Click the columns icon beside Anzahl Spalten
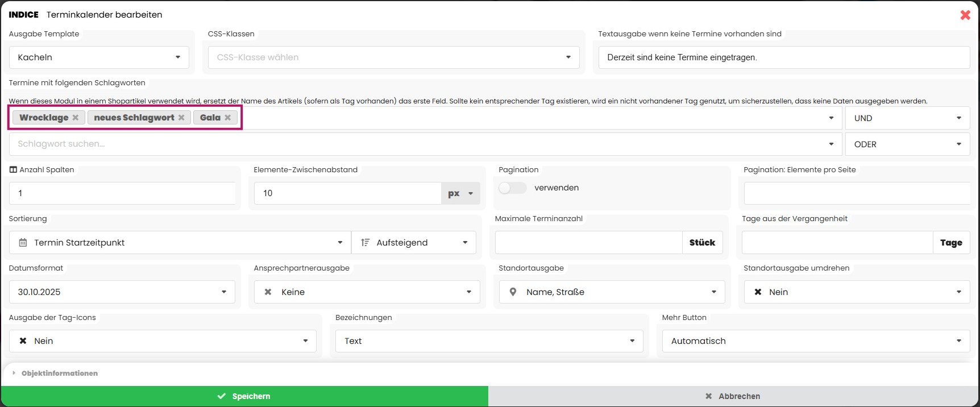The width and height of the screenshot is (980, 407). [13, 170]
